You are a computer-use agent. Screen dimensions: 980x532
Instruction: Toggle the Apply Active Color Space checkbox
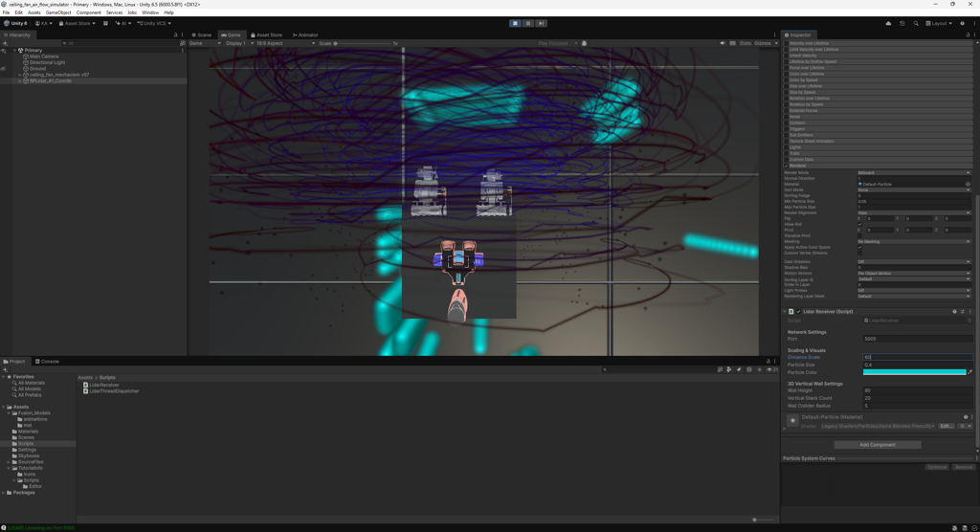pos(860,247)
